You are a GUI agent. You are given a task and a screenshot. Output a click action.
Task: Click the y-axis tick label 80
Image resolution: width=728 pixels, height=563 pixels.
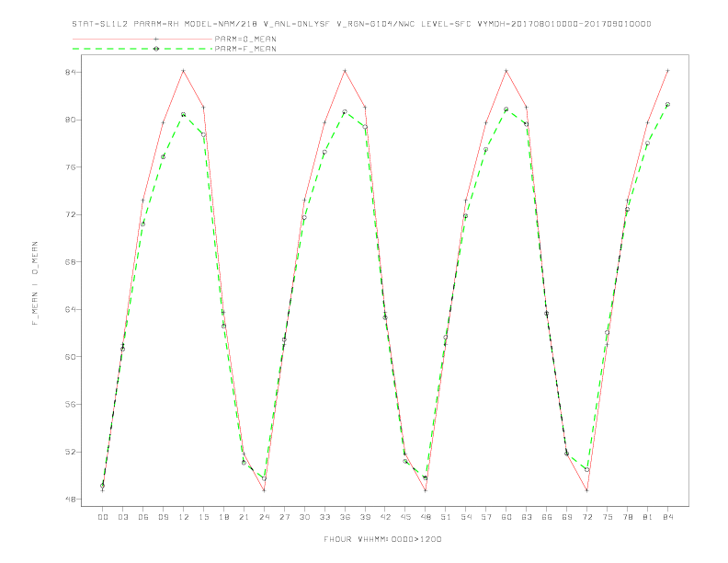[71, 120]
